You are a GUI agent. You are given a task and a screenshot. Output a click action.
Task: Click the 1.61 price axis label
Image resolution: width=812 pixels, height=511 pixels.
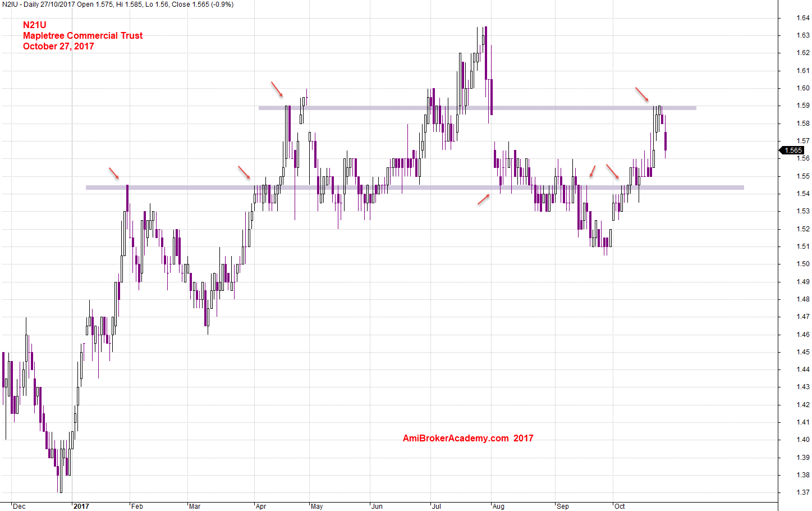click(803, 71)
